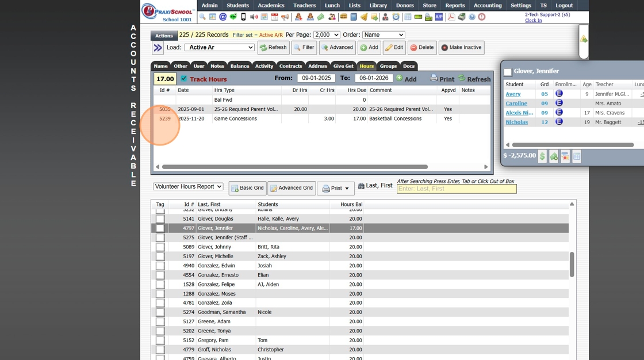Select the Docs tab
The height and width of the screenshot is (360, 644).
[409, 66]
